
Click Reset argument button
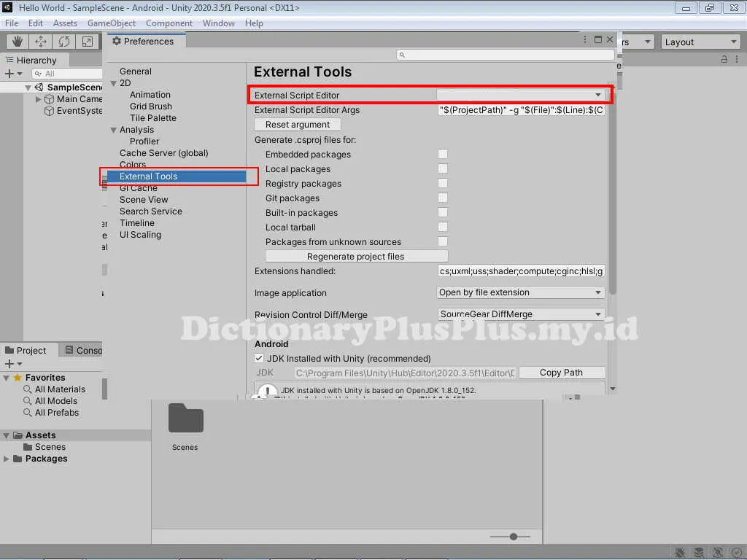pyautogui.click(x=298, y=124)
